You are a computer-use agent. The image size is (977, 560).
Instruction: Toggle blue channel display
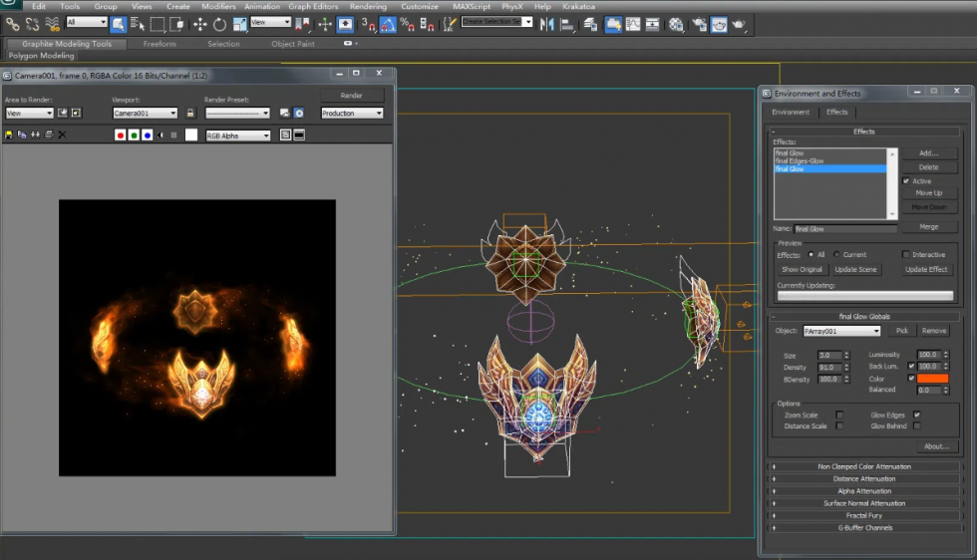coord(148,136)
